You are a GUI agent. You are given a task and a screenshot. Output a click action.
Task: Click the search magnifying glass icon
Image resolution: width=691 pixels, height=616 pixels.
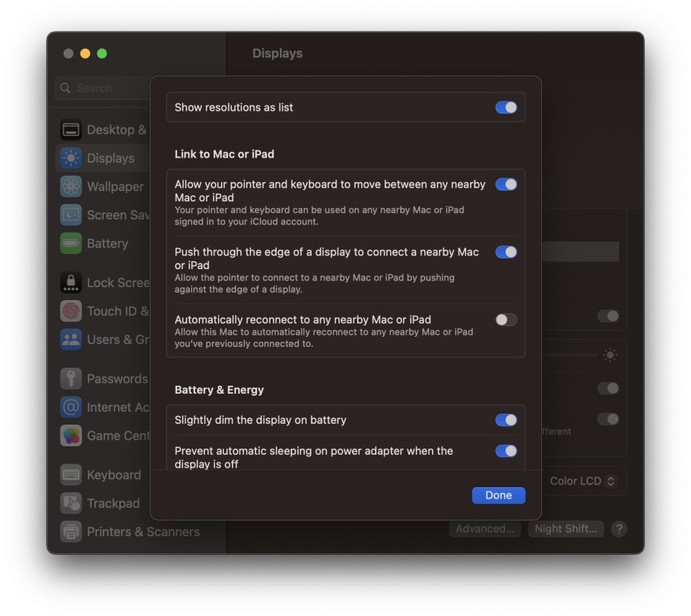(x=66, y=88)
